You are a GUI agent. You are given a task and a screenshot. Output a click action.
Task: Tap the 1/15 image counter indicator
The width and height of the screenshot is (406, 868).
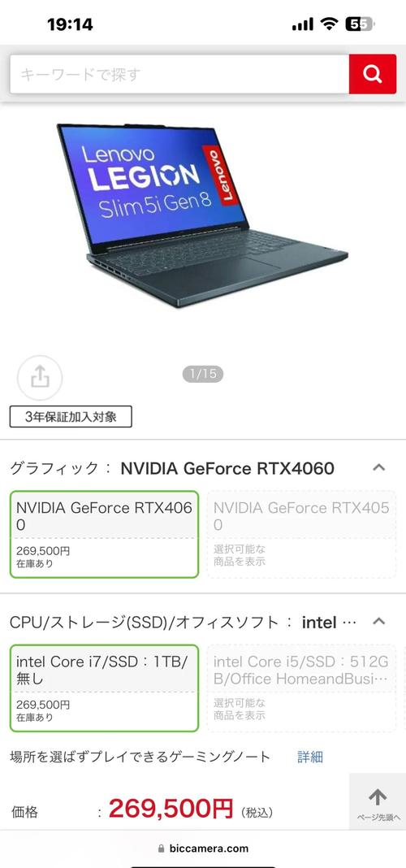203,374
